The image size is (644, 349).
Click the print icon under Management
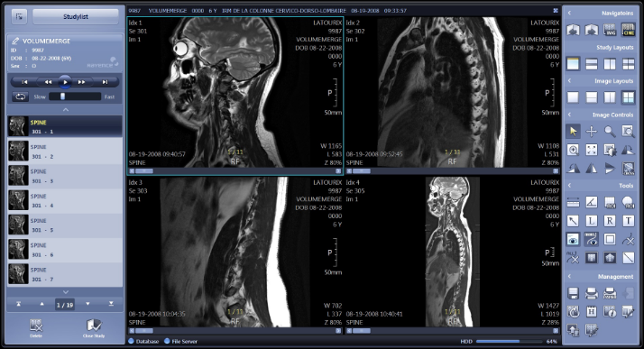(592, 293)
